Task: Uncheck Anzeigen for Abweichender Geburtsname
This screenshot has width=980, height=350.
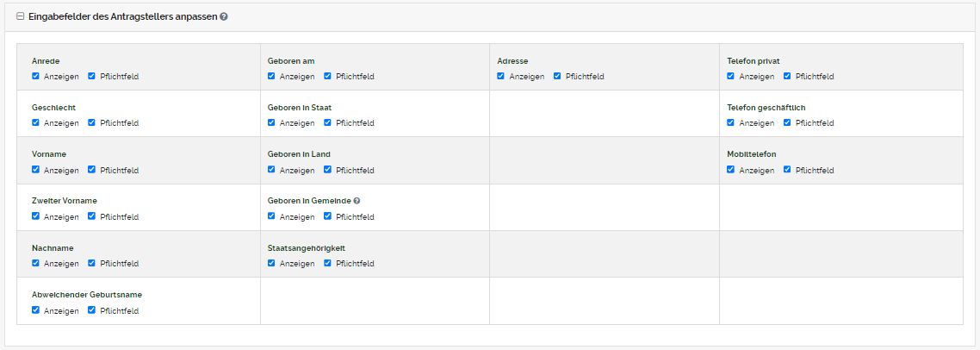Action: [36, 310]
